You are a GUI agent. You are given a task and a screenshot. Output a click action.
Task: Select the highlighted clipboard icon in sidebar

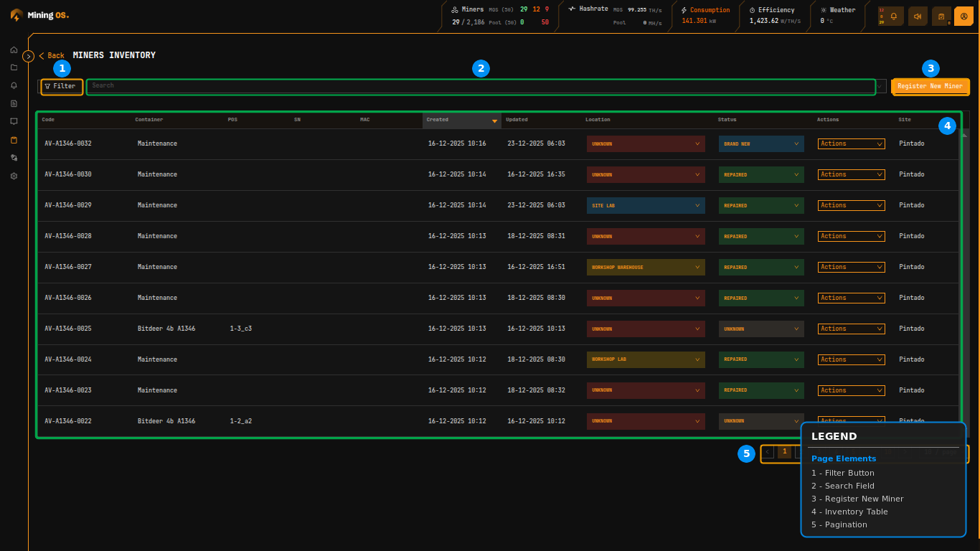(13, 140)
